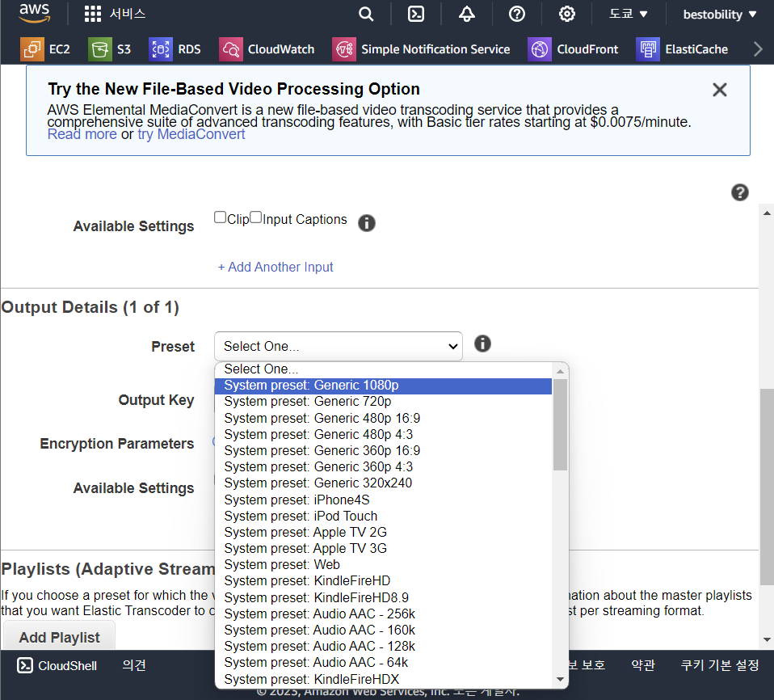This screenshot has height=700, width=774.
Task: Open Simple Notification Service shortcut icon
Action: point(344,49)
